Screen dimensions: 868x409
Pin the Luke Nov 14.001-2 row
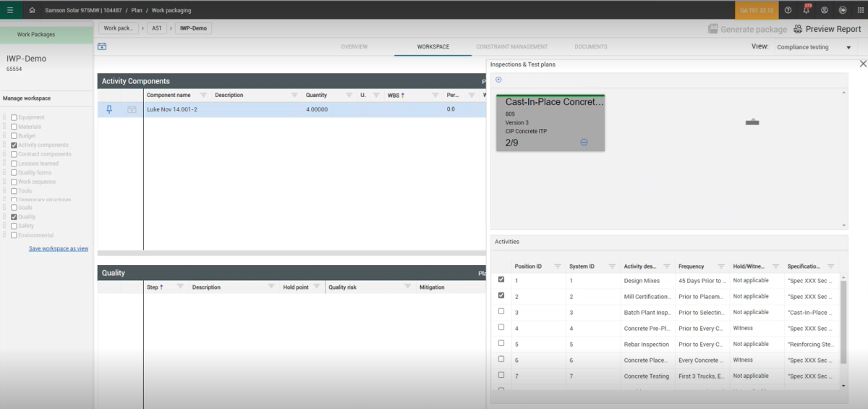[x=109, y=109]
